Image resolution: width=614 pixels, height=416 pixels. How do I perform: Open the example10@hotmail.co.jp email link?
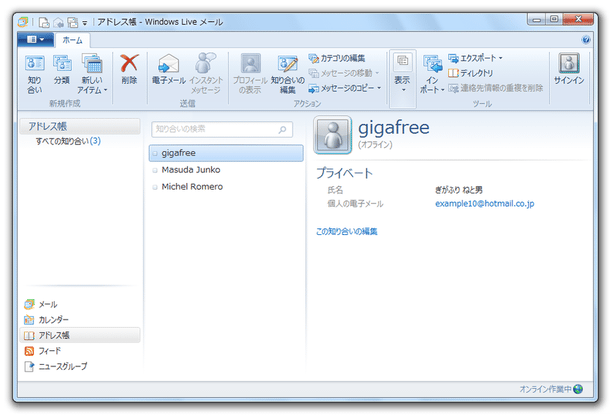(x=484, y=204)
